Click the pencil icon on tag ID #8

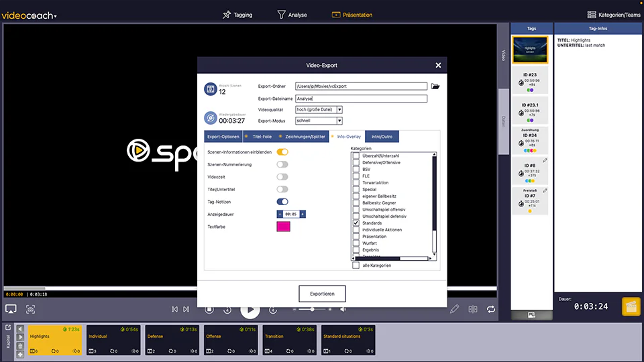[545, 160]
